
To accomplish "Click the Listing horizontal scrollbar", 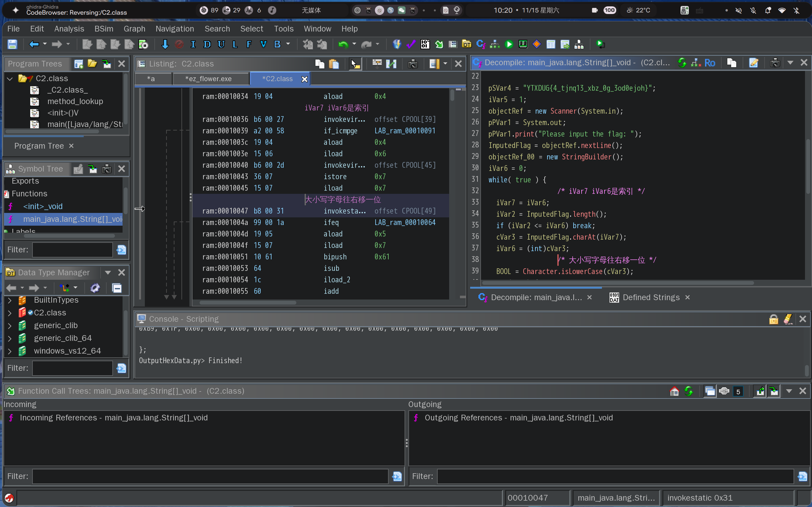I will tap(248, 302).
